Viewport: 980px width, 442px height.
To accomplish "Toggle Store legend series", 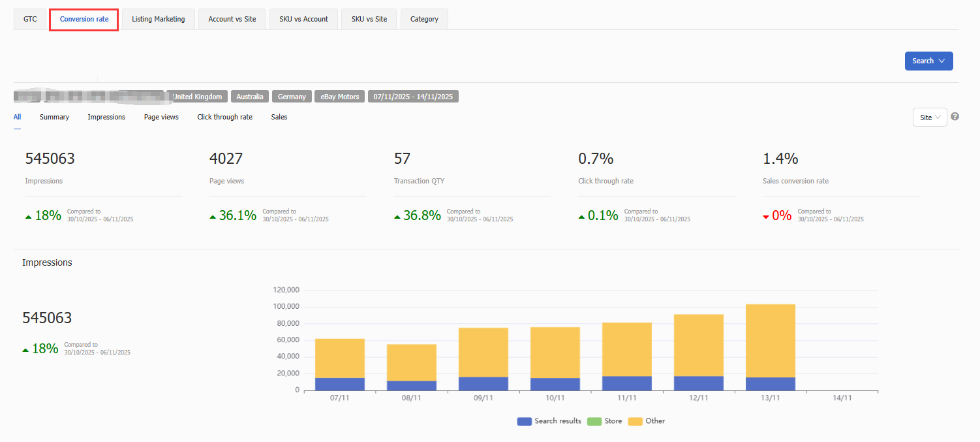I will pyautogui.click(x=604, y=421).
